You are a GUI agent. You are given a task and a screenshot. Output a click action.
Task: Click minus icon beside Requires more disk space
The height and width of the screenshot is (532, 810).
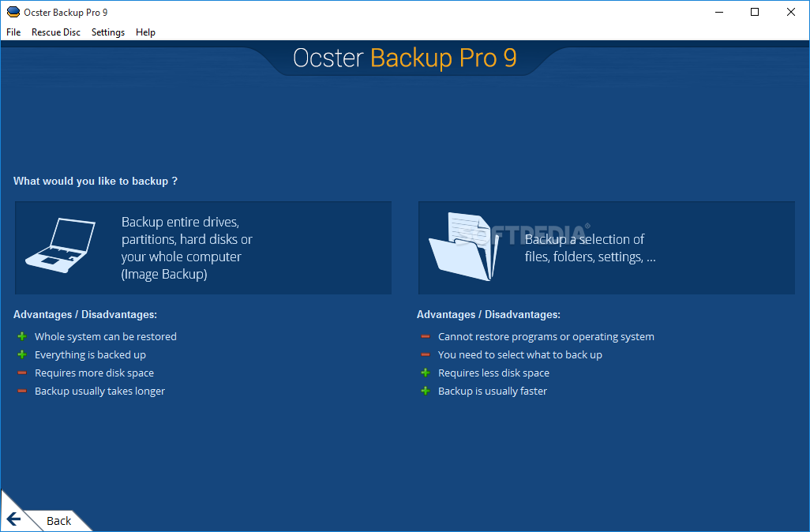click(22, 373)
